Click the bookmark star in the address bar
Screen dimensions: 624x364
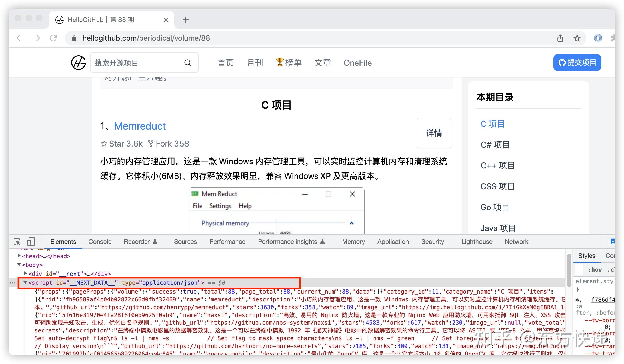577,38
